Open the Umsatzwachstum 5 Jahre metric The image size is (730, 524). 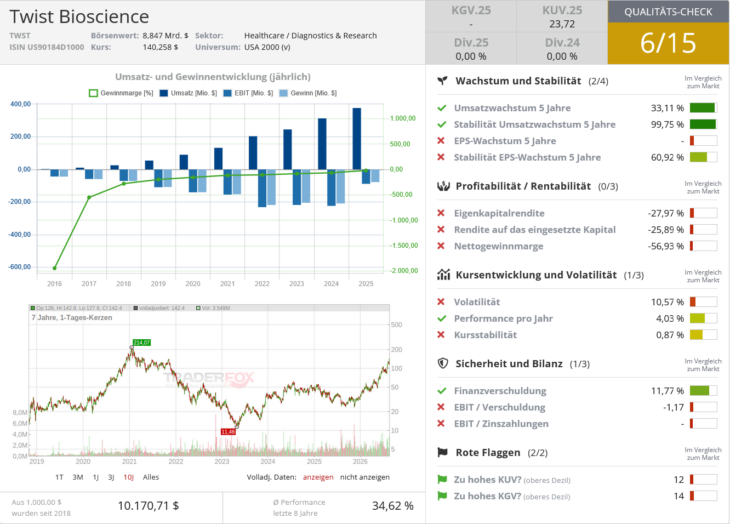(512, 108)
